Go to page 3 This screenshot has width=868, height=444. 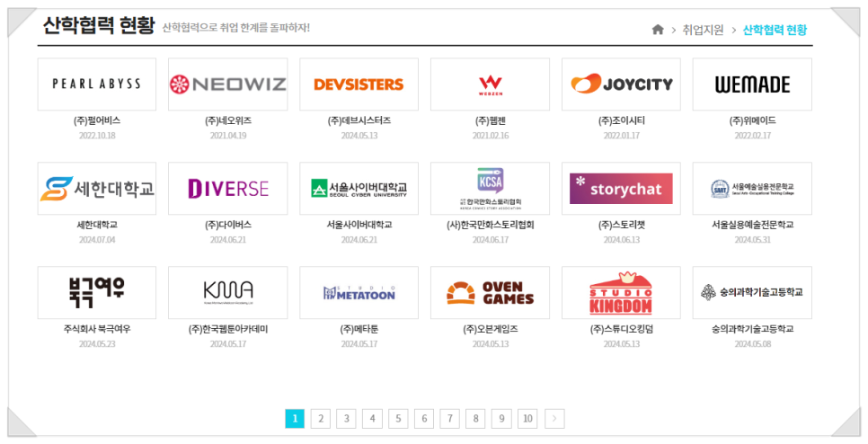tap(347, 419)
